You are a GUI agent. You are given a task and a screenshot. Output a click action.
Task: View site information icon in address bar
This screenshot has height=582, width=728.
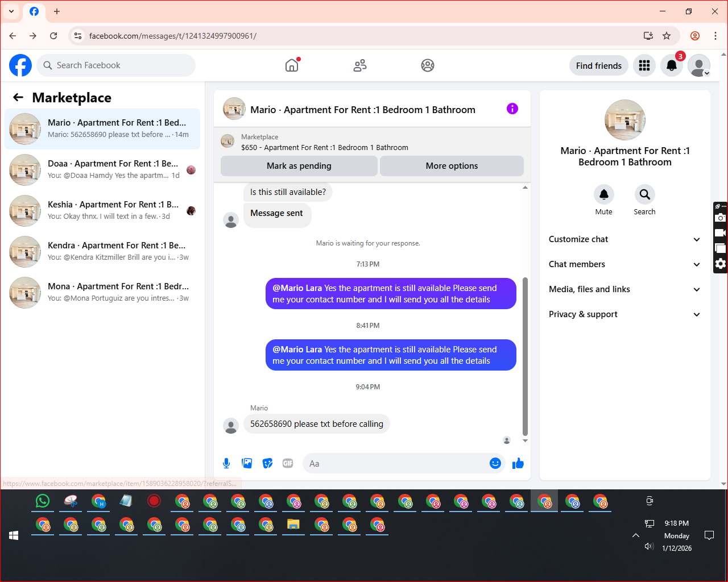[x=78, y=36]
